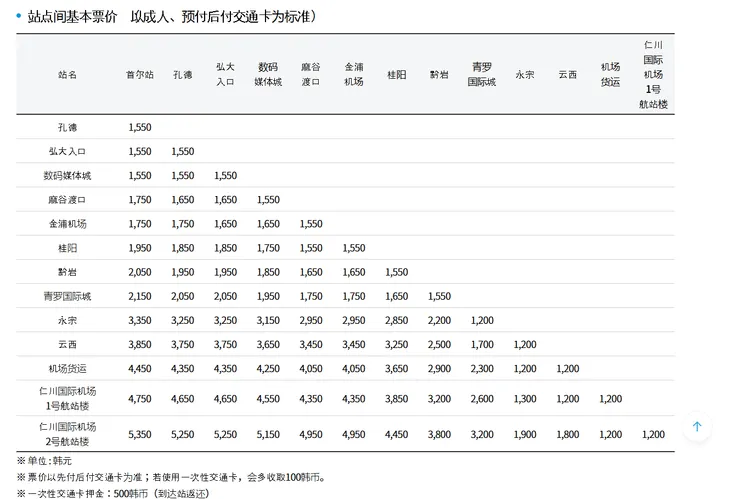Click the 1,550 fare in the 孔德 row
The height and width of the screenshot is (499, 740).
tap(140, 127)
